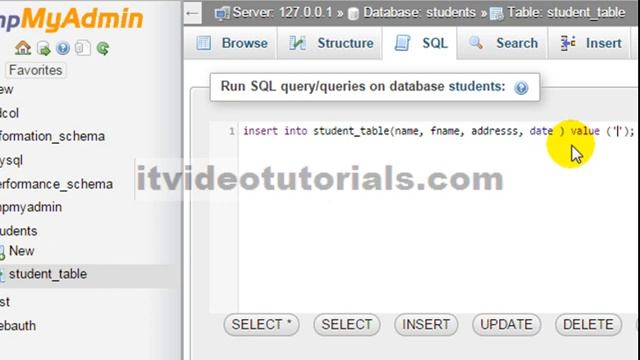640x360 pixels.
Task: Click the server icon in the breadcrumb
Action: [222, 13]
